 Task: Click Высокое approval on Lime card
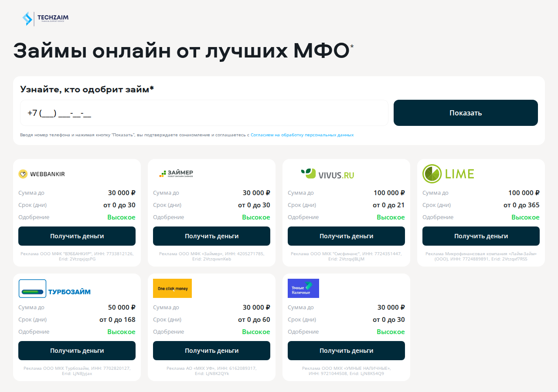coord(525,217)
